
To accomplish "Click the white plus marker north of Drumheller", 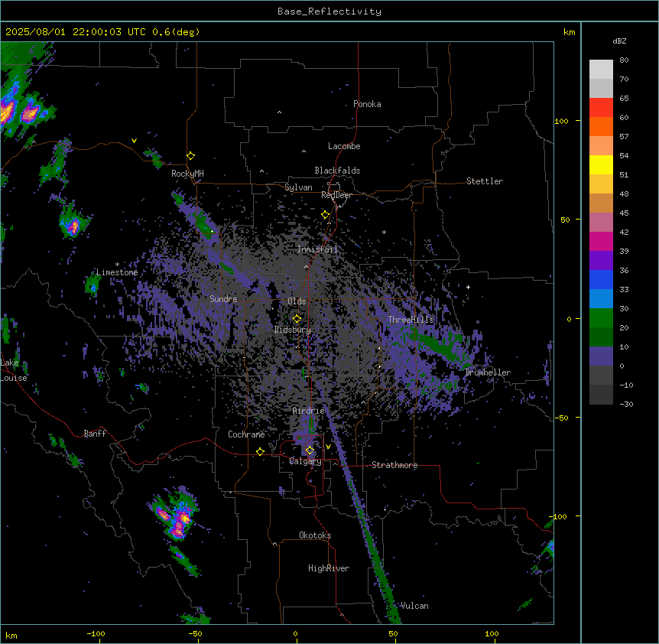I will (468, 287).
